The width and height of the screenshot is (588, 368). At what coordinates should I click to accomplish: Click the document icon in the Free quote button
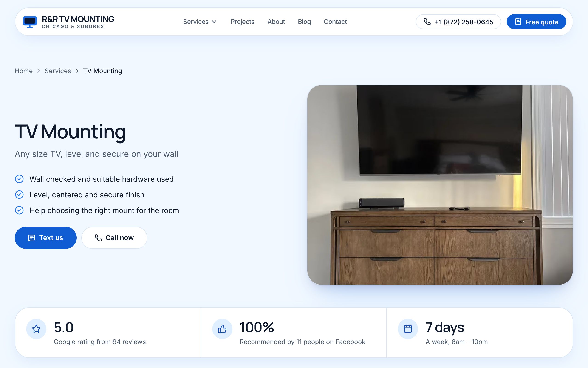pyautogui.click(x=518, y=22)
